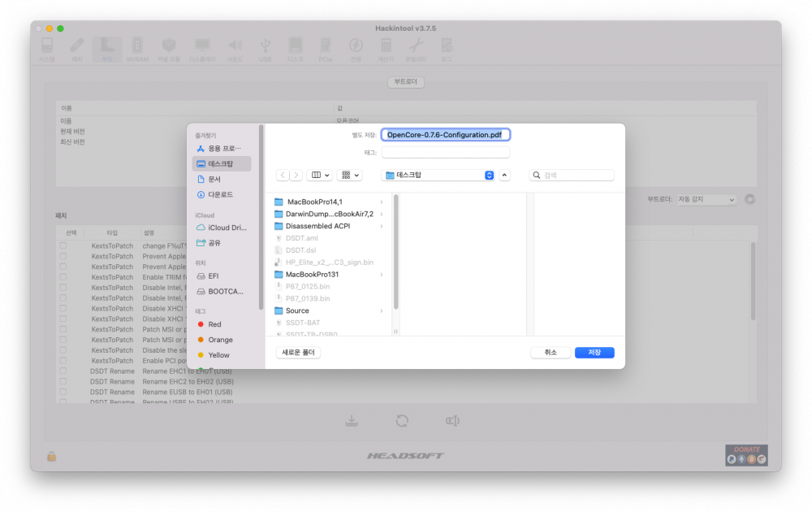Open the 디스크 (Disk) toolbar icon
Image resolution: width=812 pixels, height=512 pixels.
[x=296, y=50]
